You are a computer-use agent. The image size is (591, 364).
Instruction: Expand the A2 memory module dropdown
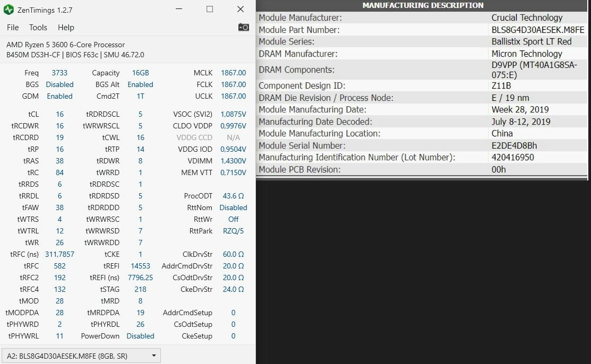point(81,356)
